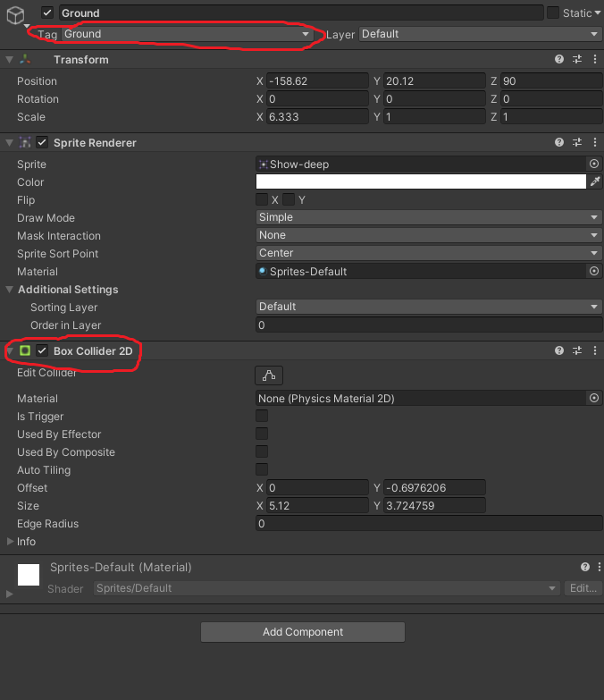Collapse the Additional Settings foldout
The height and width of the screenshot is (700, 604).
[x=9, y=290]
